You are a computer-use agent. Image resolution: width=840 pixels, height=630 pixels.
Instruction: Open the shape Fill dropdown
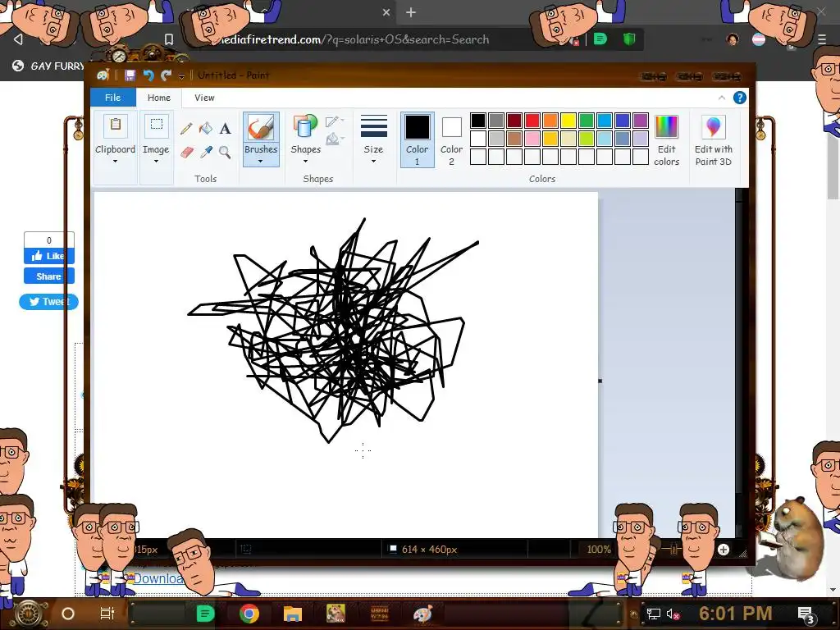point(335,139)
